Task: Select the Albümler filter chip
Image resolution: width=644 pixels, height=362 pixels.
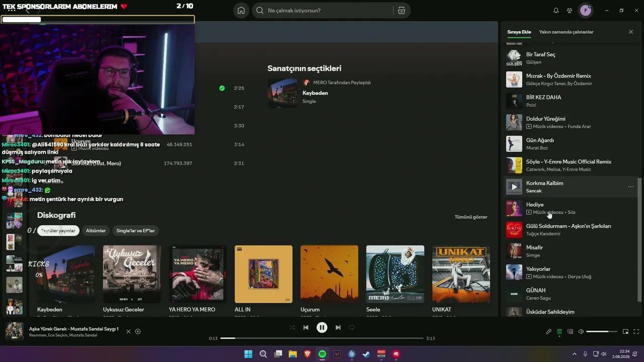Action: point(96,231)
